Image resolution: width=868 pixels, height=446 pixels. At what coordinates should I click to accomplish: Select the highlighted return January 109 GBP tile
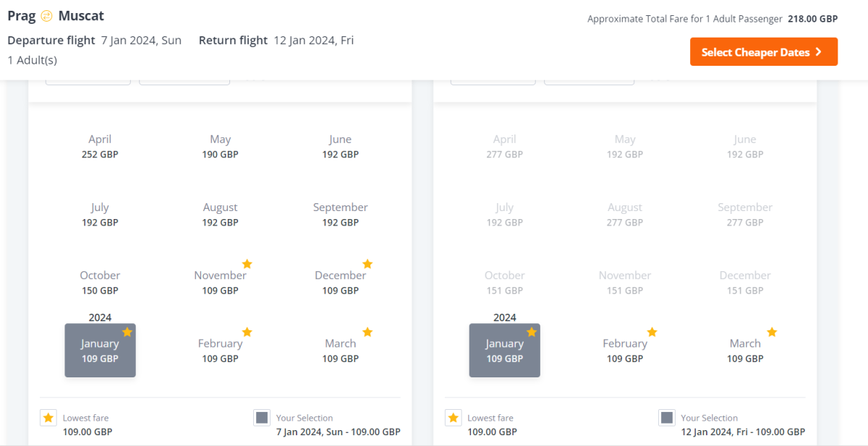(x=504, y=351)
